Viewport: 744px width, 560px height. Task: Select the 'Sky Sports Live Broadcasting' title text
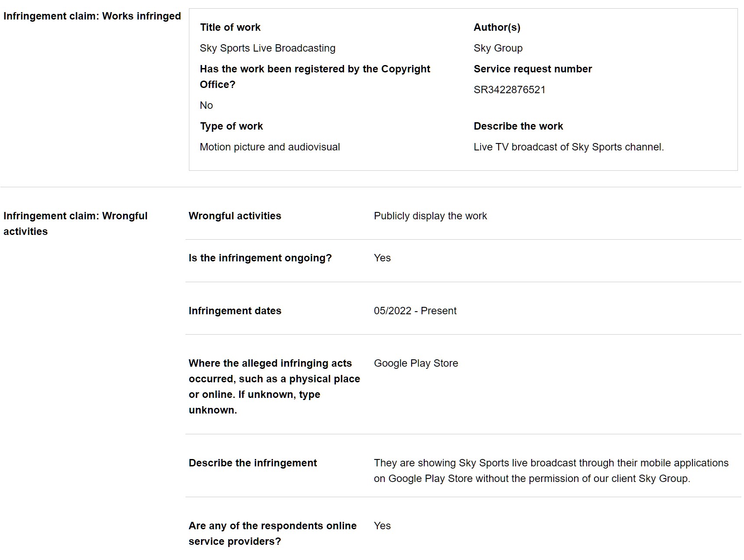pos(267,48)
